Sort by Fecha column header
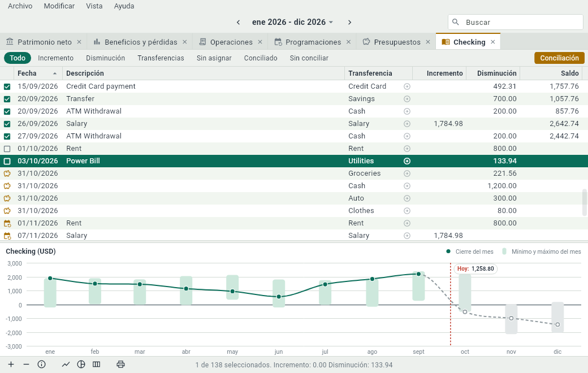This screenshot has height=373, width=588. pyautogui.click(x=37, y=73)
